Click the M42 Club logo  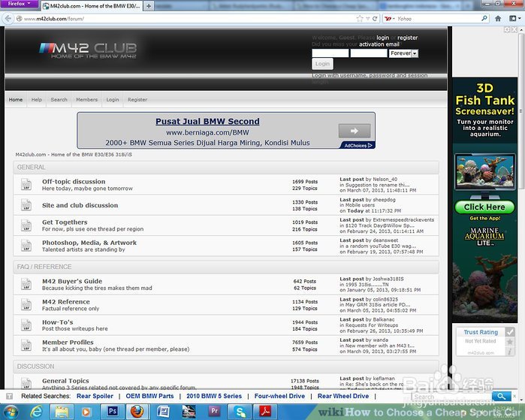(88, 50)
